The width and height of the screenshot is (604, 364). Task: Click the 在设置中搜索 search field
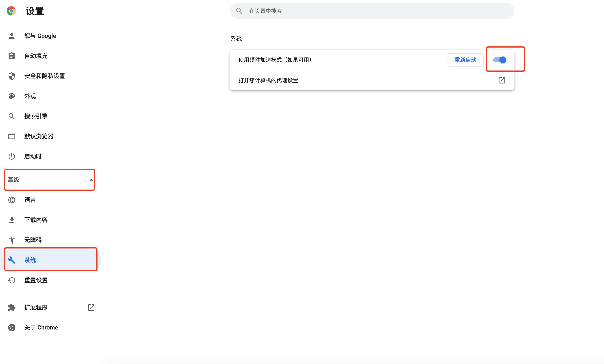[x=372, y=11]
